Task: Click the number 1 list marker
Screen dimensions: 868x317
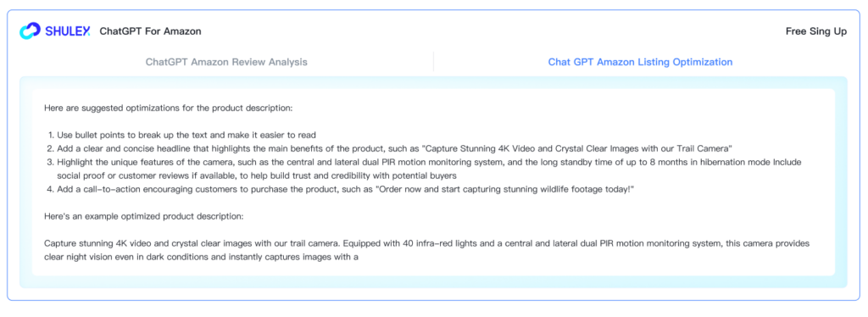Action: coord(50,135)
